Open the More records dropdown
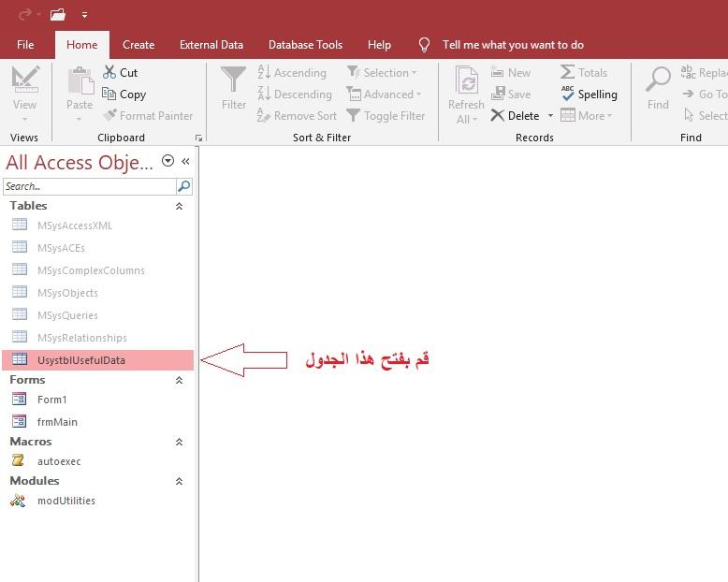 [x=587, y=116]
